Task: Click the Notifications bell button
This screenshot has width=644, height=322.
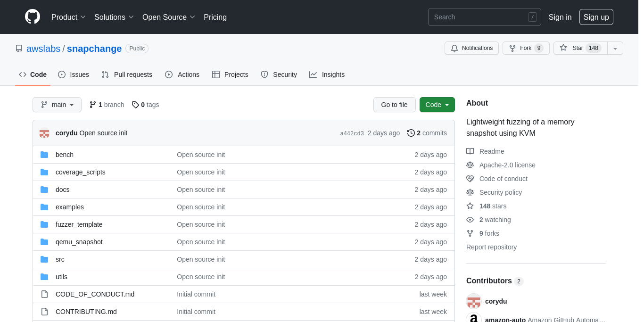Action: coord(471,48)
